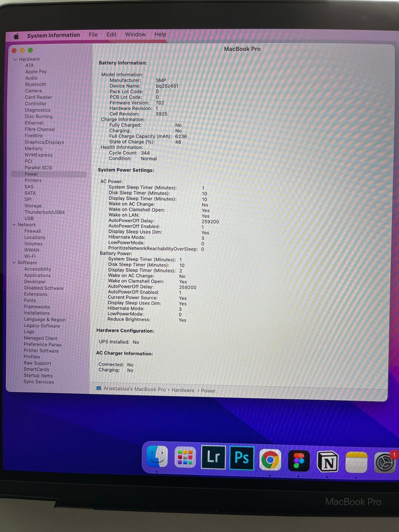Select Printers in the sidebar
The height and width of the screenshot is (532, 399).
33,180
